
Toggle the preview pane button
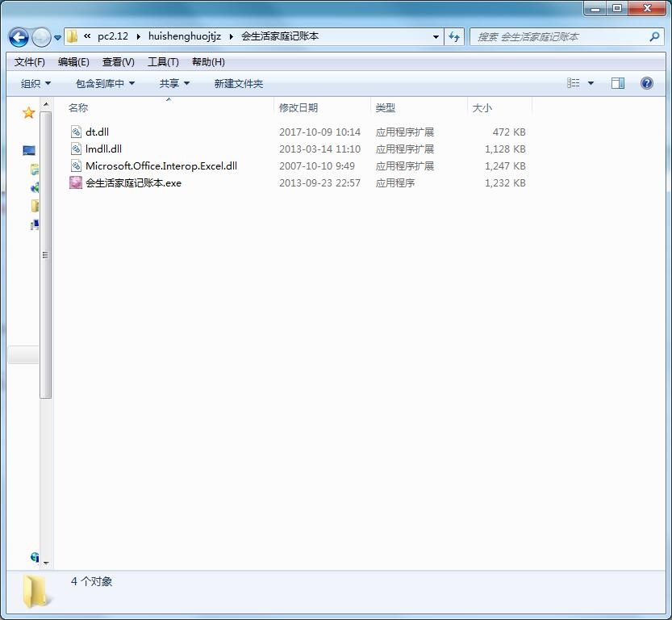click(x=618, y=83)
